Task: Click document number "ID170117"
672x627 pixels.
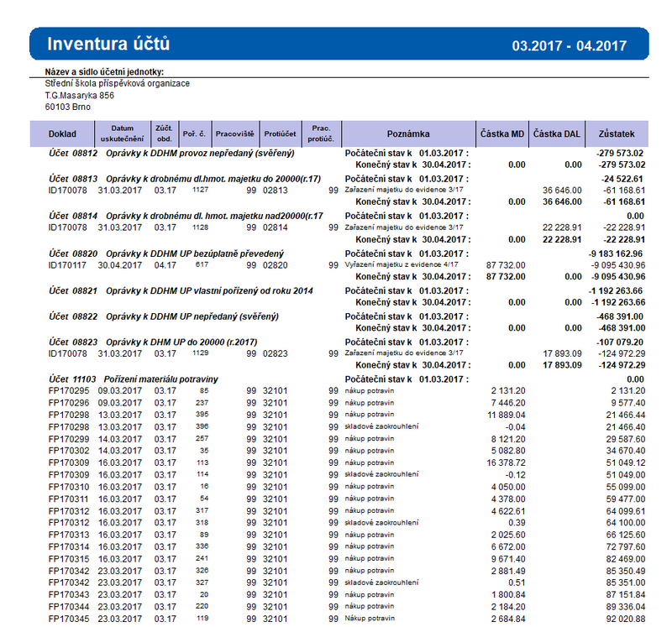Action: coord(68,265)
